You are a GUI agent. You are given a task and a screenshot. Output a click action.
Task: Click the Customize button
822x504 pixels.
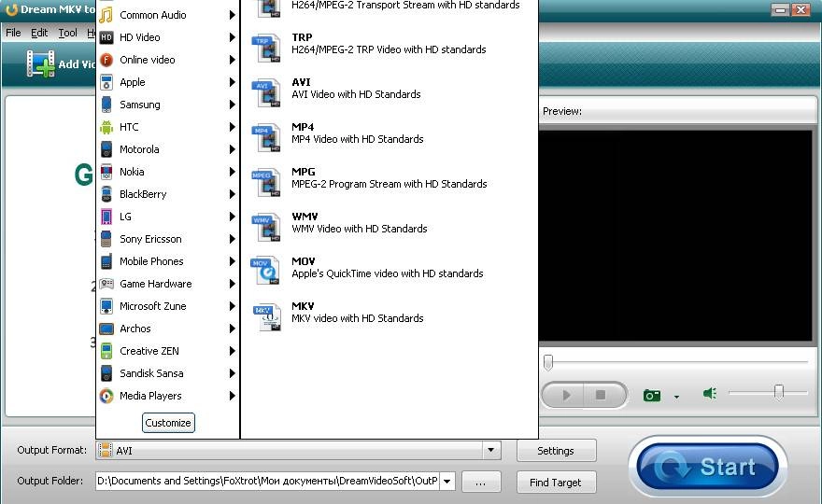point(168,423)
